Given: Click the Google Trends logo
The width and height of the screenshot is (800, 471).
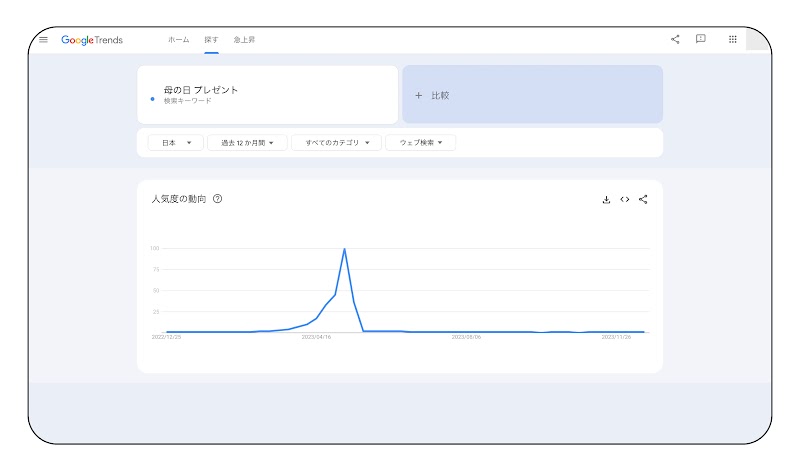Looking at the screenshot, I should click(x=92, y=40).
